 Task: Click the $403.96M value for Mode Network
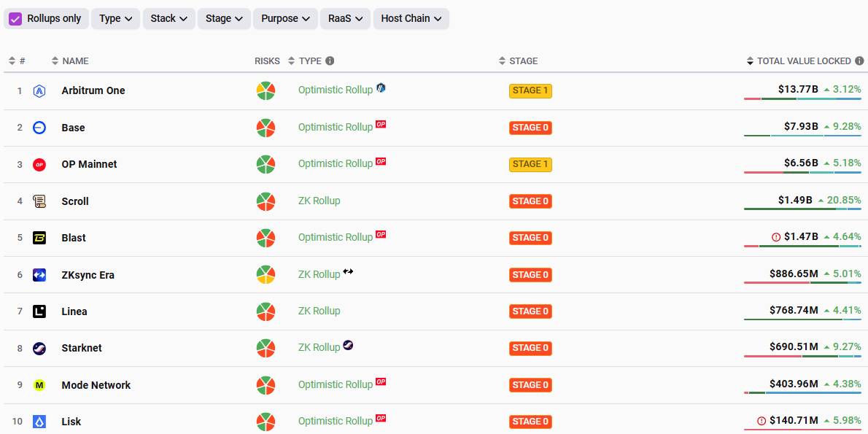[794, 384]
